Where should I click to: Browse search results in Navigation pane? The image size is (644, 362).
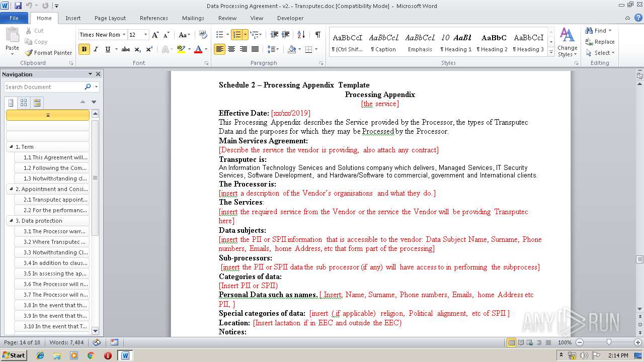tap(37, 103)
